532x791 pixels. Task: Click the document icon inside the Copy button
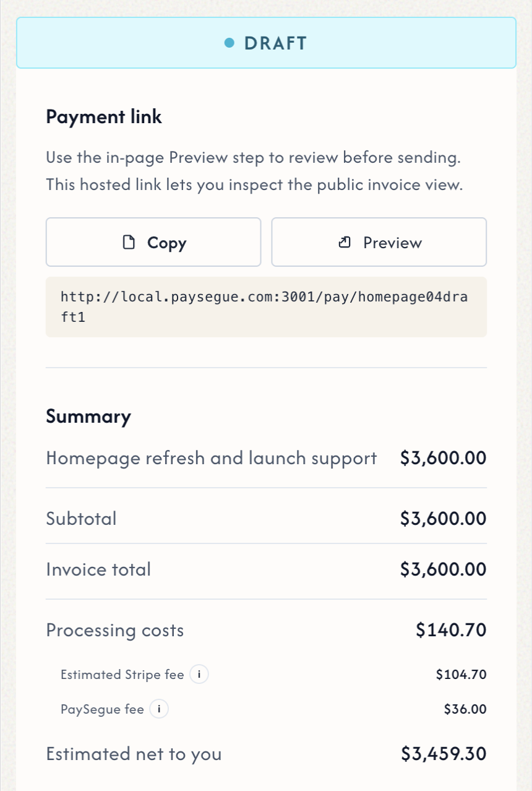coord(129,243)
